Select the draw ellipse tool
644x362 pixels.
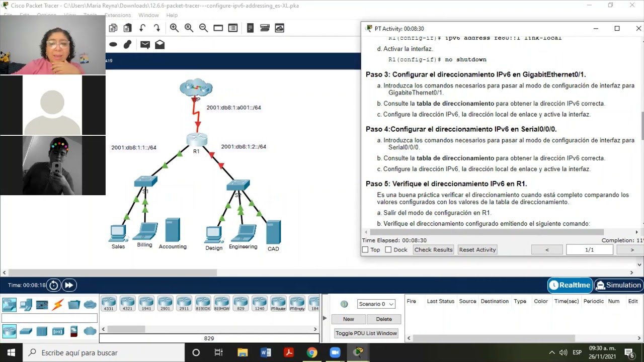coord(113,44)
